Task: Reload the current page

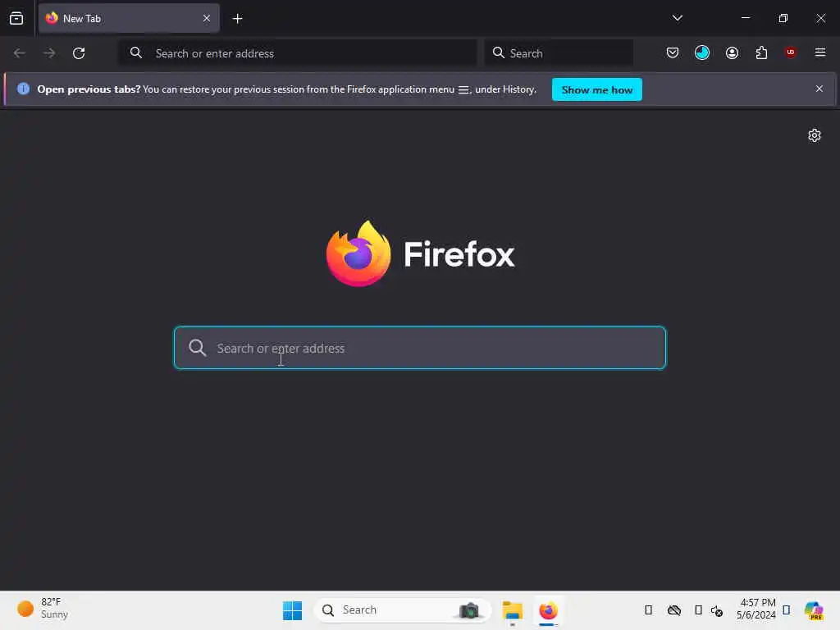Action: pyautogui.click(x=79, y=53)
